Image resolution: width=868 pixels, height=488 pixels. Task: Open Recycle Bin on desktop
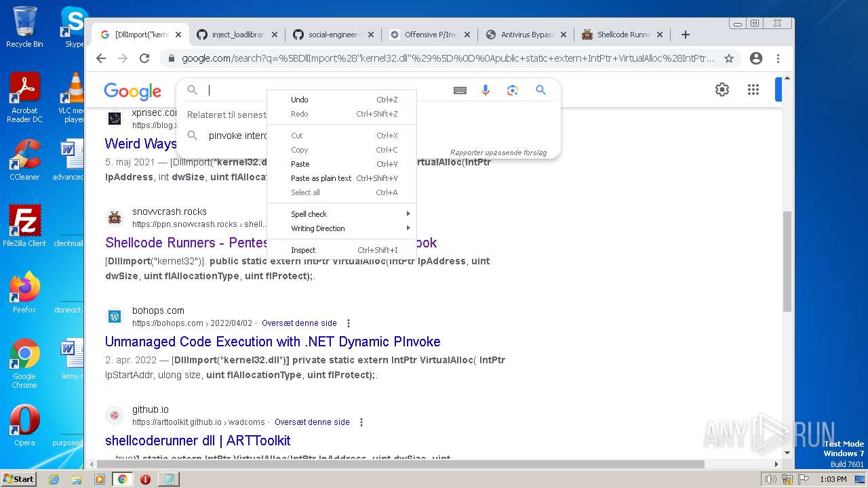point(24,27)
